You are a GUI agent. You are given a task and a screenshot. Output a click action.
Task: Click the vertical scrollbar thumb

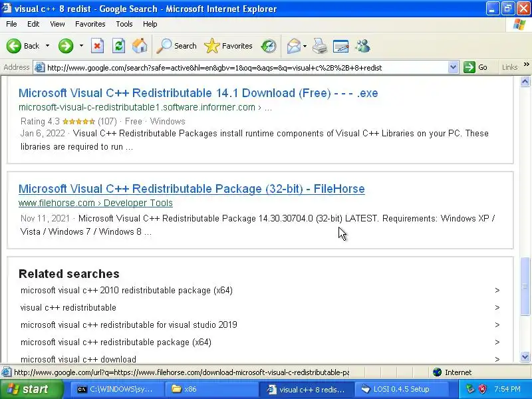coord(525,287)
